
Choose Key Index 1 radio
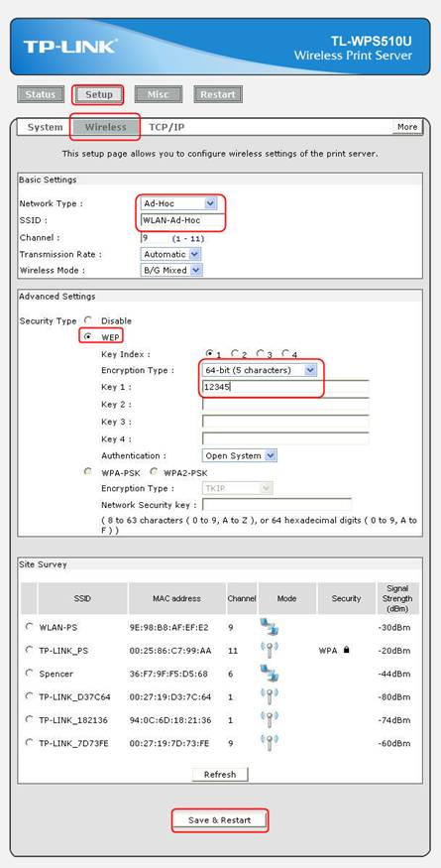[x=210, y=353]
